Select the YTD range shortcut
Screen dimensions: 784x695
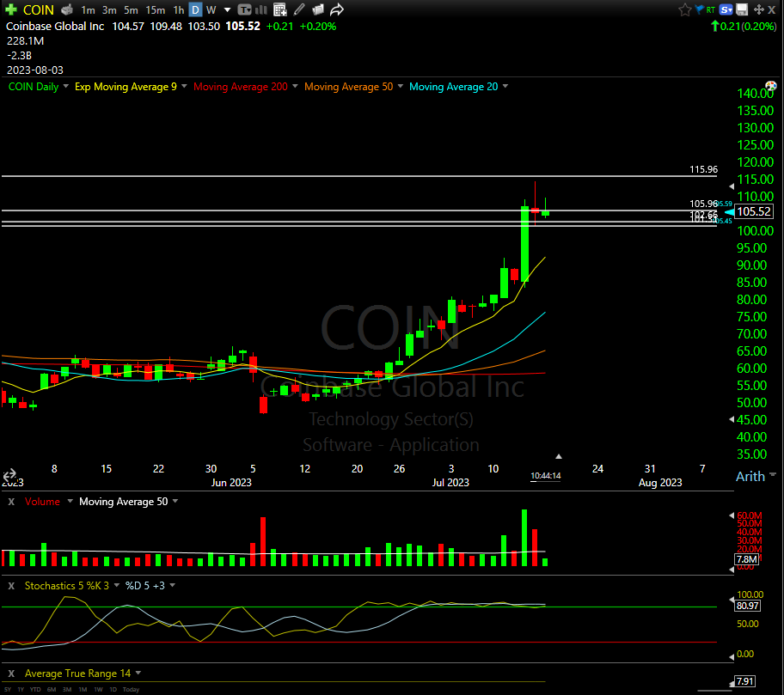coord(35,690)
